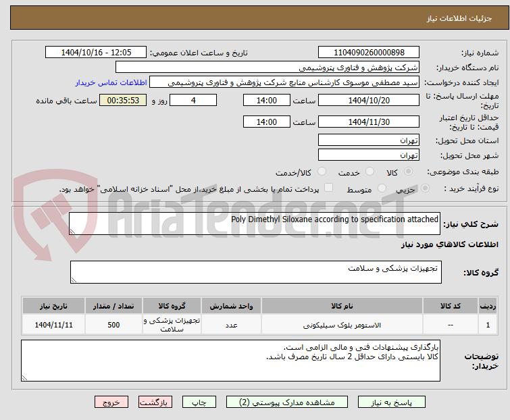Click the خروج exit button
The image size is (510, 420).
(111, 402)
